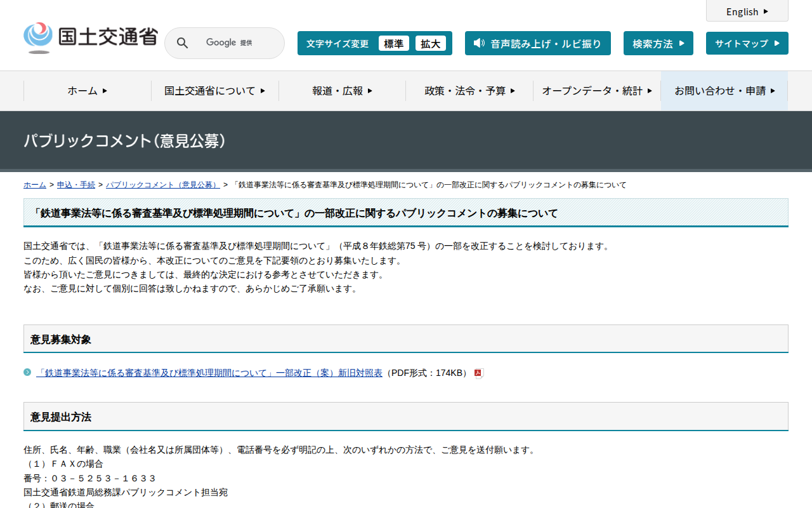Click the red PDF file icon
The height and width of the screenshot is (508, 812).
pos(479,373)
